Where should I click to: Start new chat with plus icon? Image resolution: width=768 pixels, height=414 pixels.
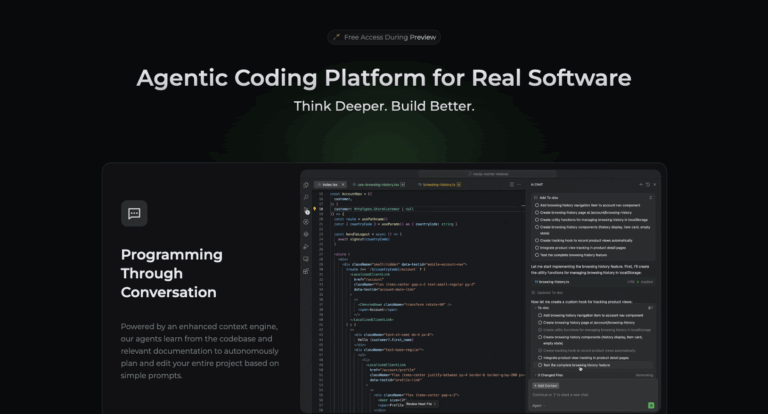(x=641, y=185)
